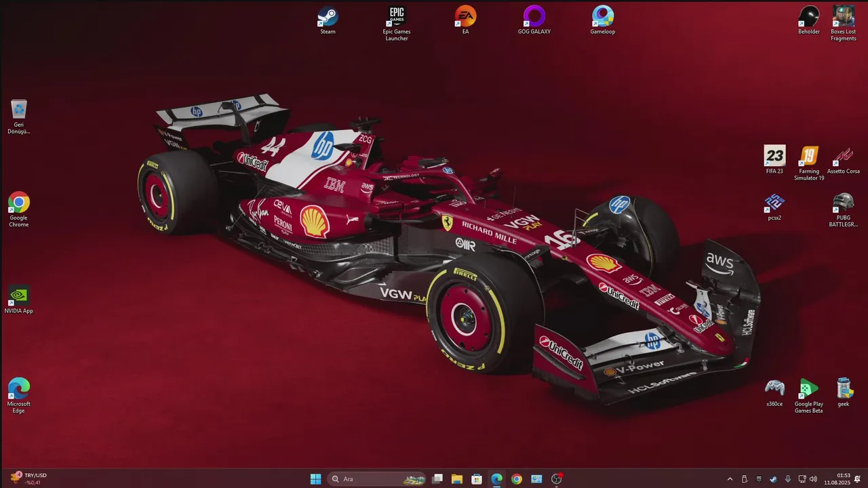Open the Windows Start menu
The width and height of the screenshot is (868, 488).
[315, 479]
